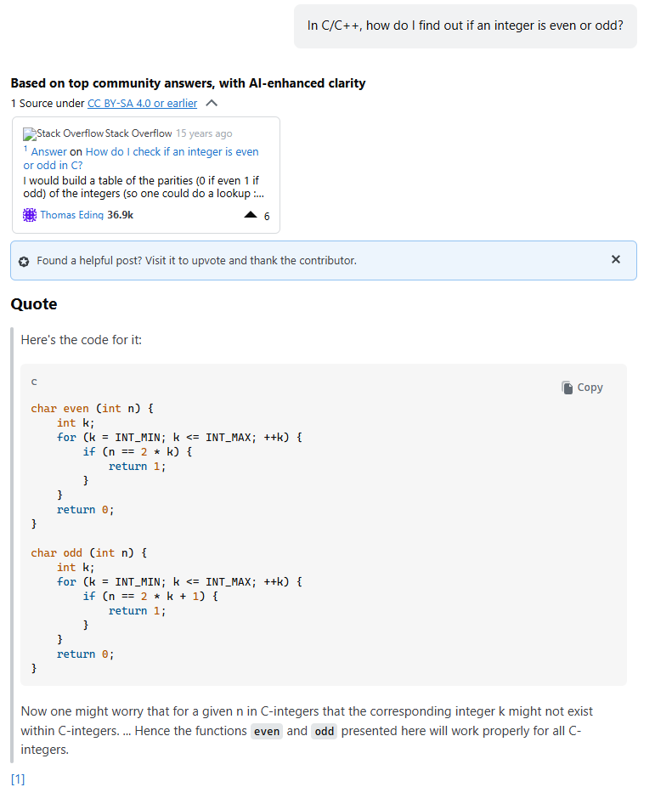Screen dimensions: 672x804
Task: Collapse the sources list chevron
Action: (x=212, y=104)
